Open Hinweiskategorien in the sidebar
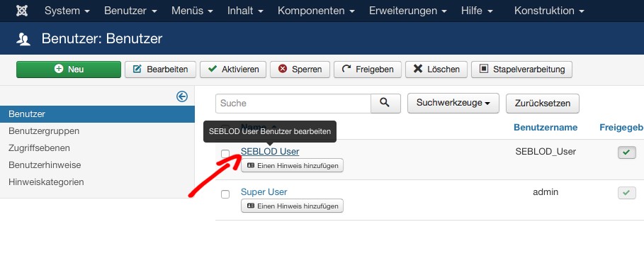This screenshot has height=278, width=644. (x=46, y=182)
